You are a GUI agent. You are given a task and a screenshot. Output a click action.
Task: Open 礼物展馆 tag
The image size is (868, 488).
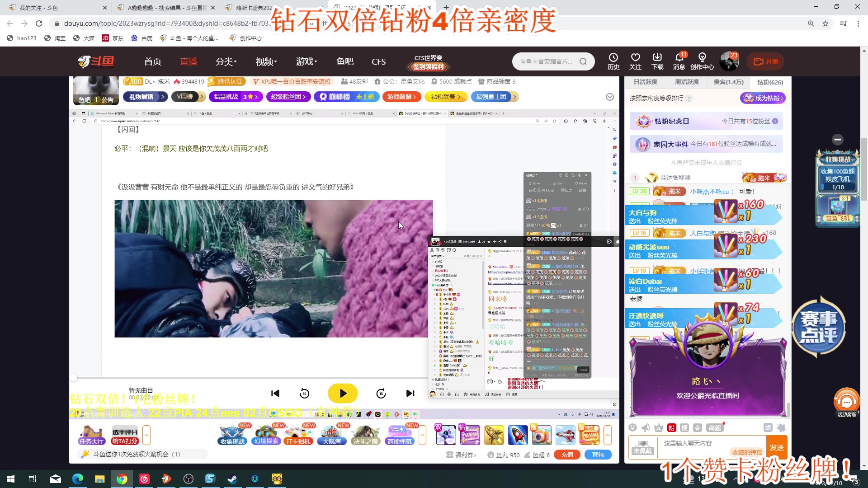point(145,96)
